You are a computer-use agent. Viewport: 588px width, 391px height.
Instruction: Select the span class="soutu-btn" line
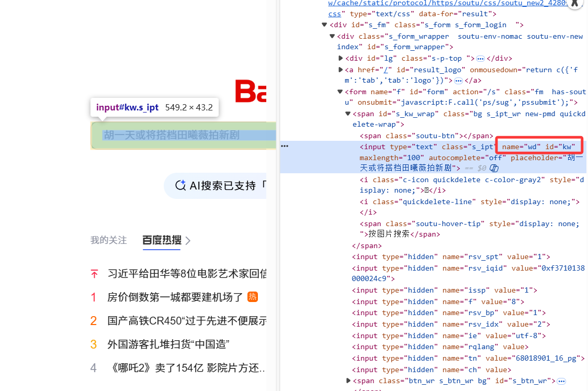pos(426,136)
